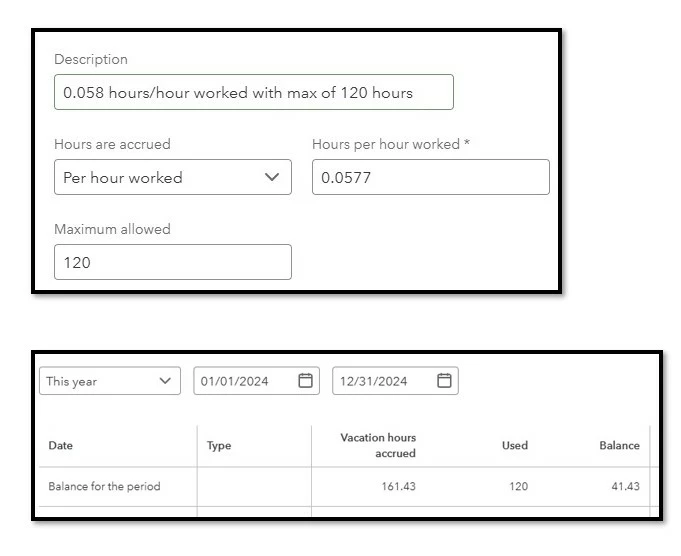The image size is (681, 556).
Task: Open the 'This year' period dropdown
Action: (x=110, y=381)
